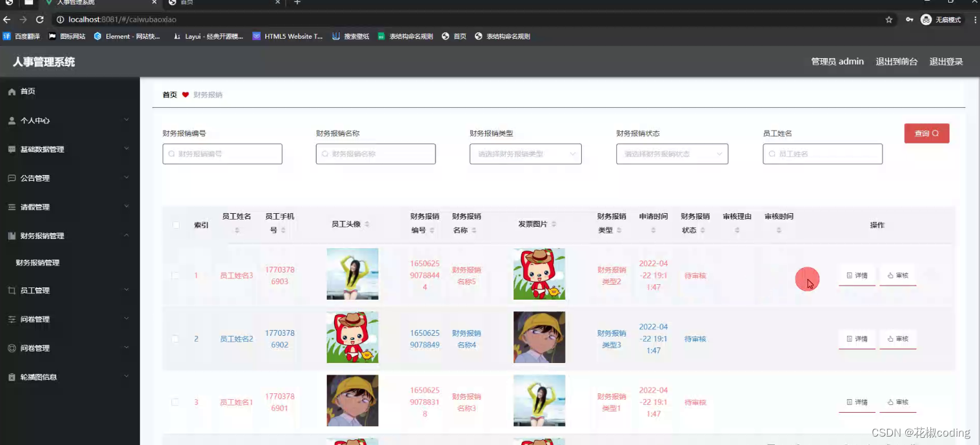Open 公告管理 via its message bubble icon
This screenshot has width=980, height=445.
coord(10,178)
